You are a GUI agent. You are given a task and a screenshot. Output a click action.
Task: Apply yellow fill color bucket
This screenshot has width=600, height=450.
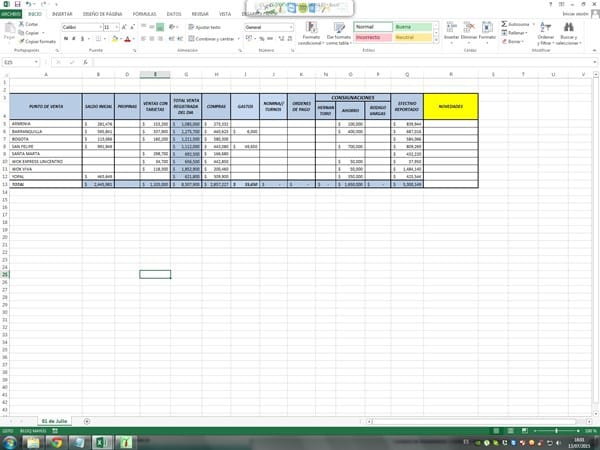point(115,39)
